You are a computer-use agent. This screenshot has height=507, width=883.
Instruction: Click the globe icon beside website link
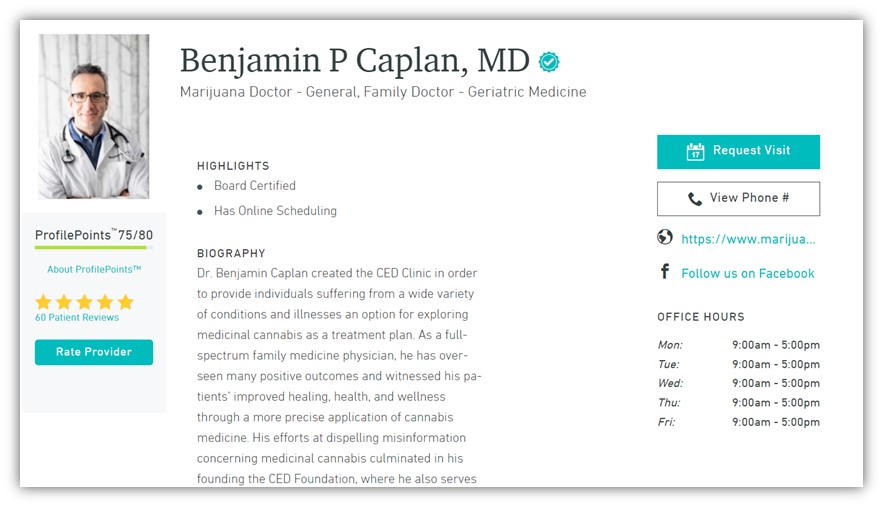pos(665,238)
